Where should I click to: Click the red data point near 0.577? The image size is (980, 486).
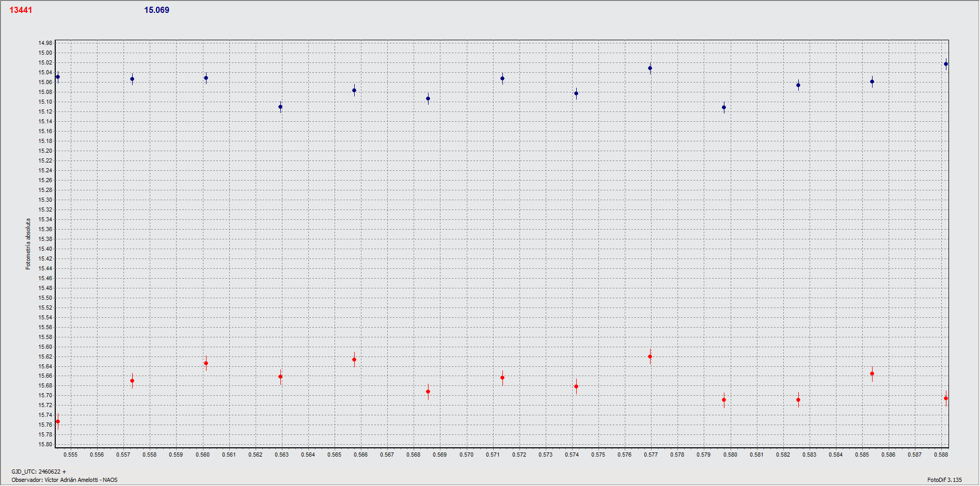(650, 357)
